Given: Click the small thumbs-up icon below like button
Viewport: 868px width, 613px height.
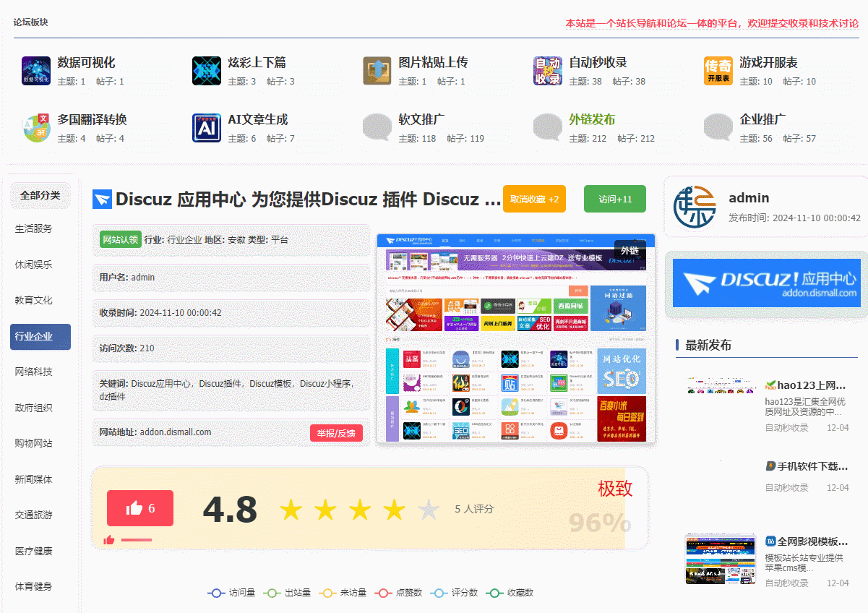Looking at the screenshot, I should tap(109, 539).
